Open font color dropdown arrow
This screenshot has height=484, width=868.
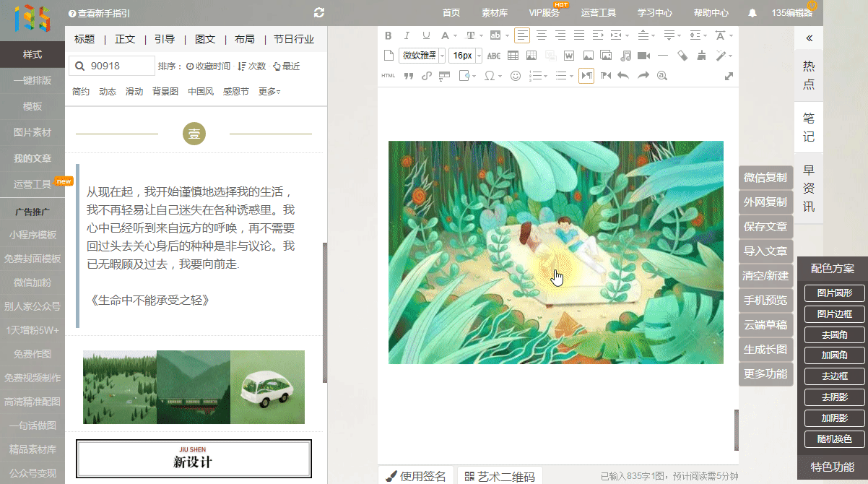(x=455, y=35)
